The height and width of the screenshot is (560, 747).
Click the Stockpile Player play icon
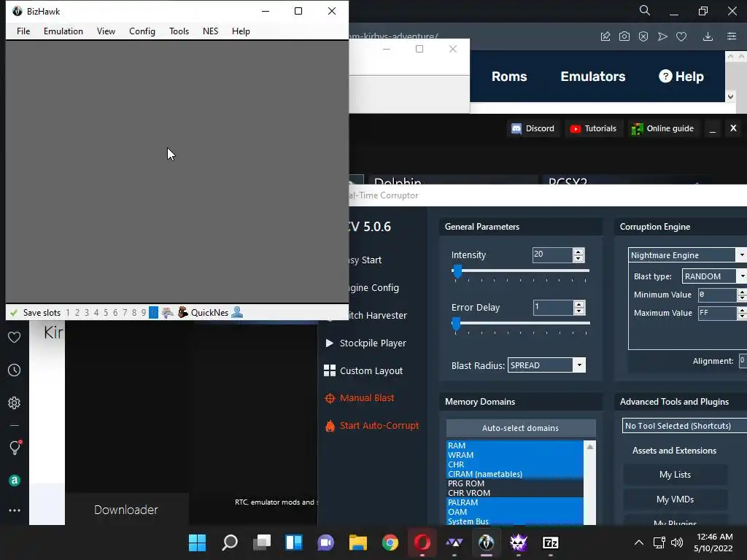click(329, 343)
